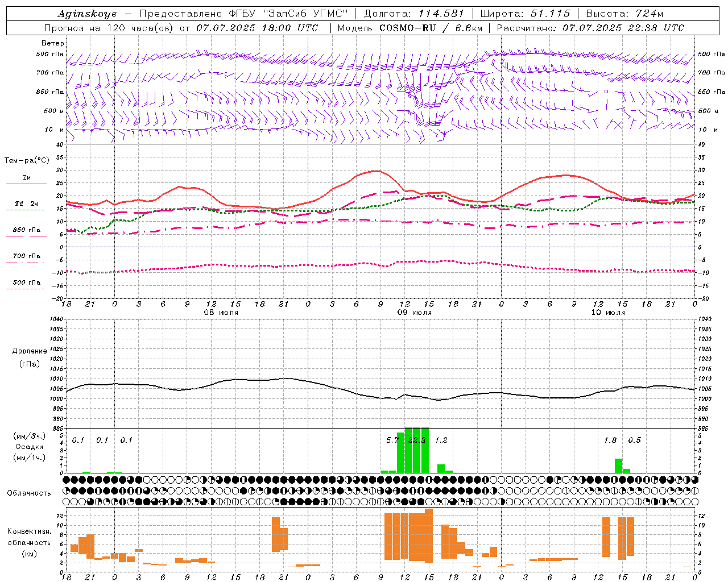Screen dimensions: 728x582
Task: Click the Aginskoye station title
Action: [x=87, y=14]
